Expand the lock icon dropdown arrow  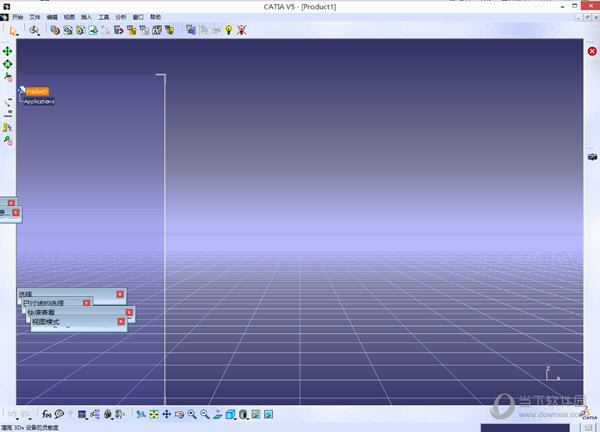pyautogui.click(x=112, y=418)
